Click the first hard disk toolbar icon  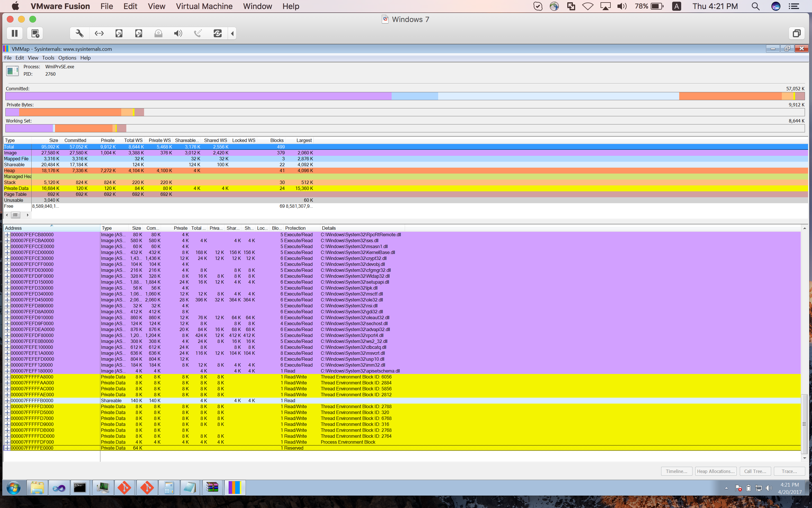coord(119,33)
